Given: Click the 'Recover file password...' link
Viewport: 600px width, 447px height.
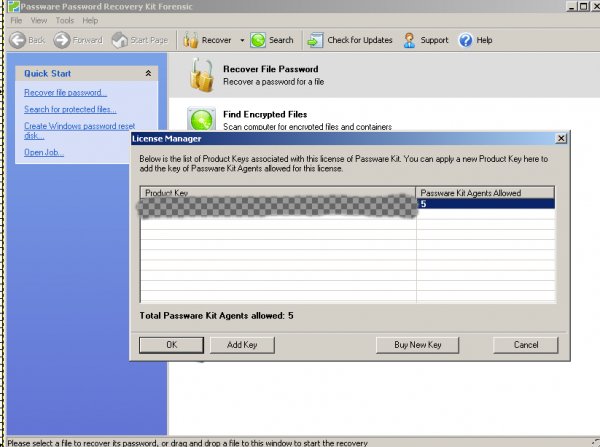Looking at the screenshot, I should [x=65, y=93].
